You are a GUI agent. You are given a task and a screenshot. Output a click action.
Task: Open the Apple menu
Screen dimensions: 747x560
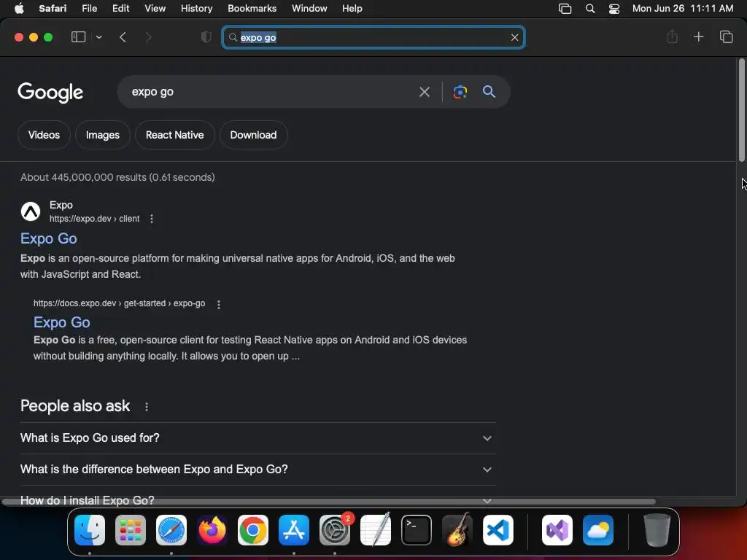click(x=19, y=8)
